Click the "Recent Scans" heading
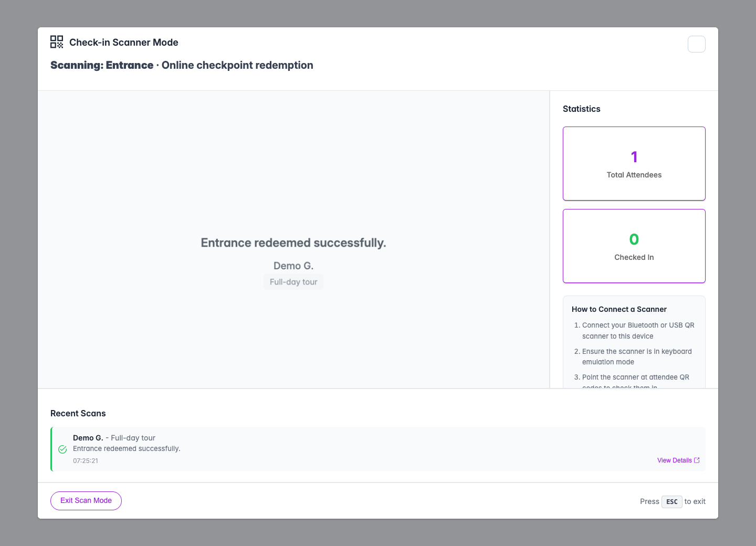Viewport: 756px width, 546px height. pyautogui.click(x=78, y=413)
